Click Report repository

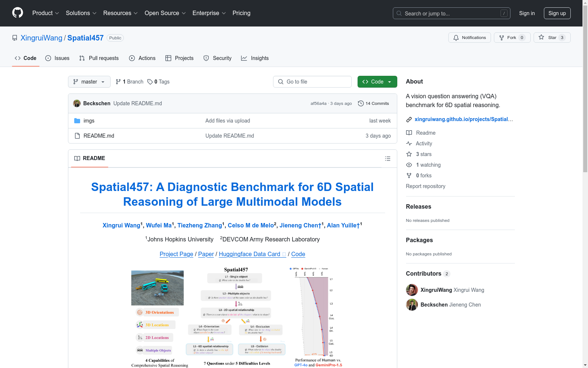click(426, 186)
